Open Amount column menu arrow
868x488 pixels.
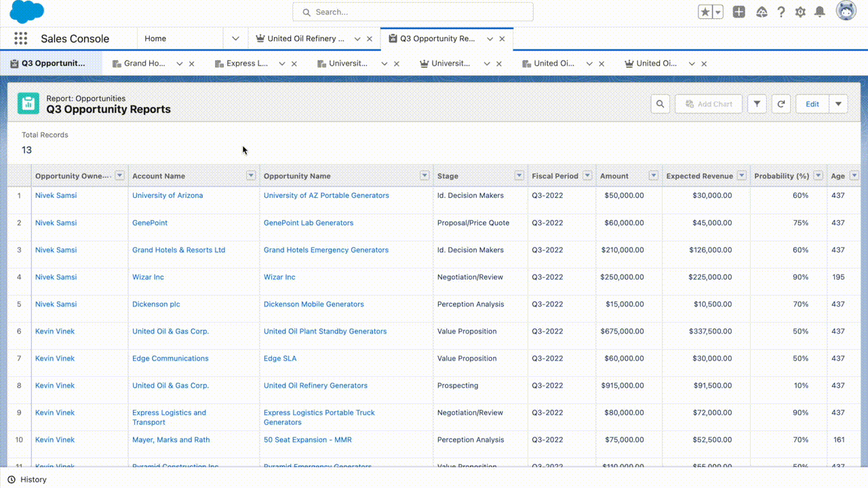coord(654,176)
